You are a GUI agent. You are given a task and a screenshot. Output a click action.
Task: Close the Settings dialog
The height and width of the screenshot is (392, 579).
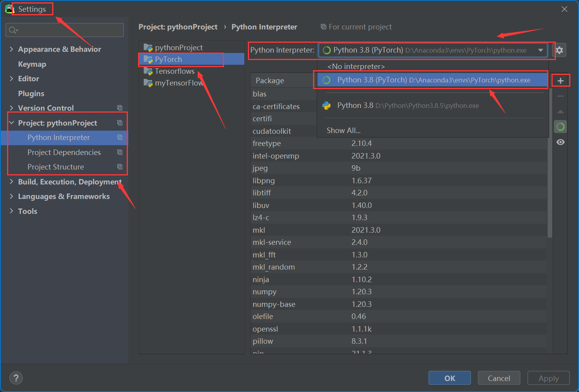click(x=564, y=9)
